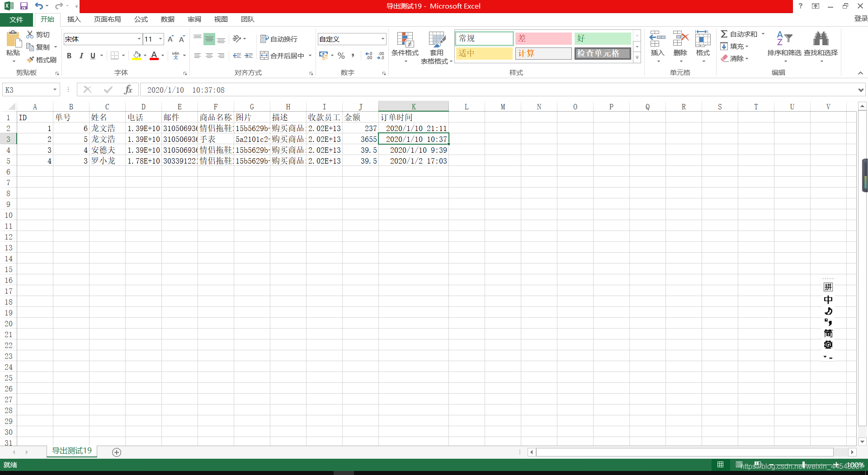Image resolution: width=868 pixels, height=475 pixels.
Task: Open the Conditional Formatting icon
Action: point(405,40)
